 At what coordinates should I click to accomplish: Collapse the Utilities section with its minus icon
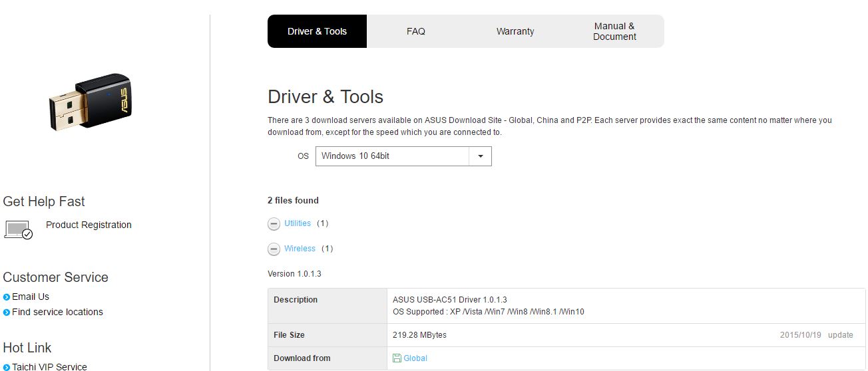point(274,224)
